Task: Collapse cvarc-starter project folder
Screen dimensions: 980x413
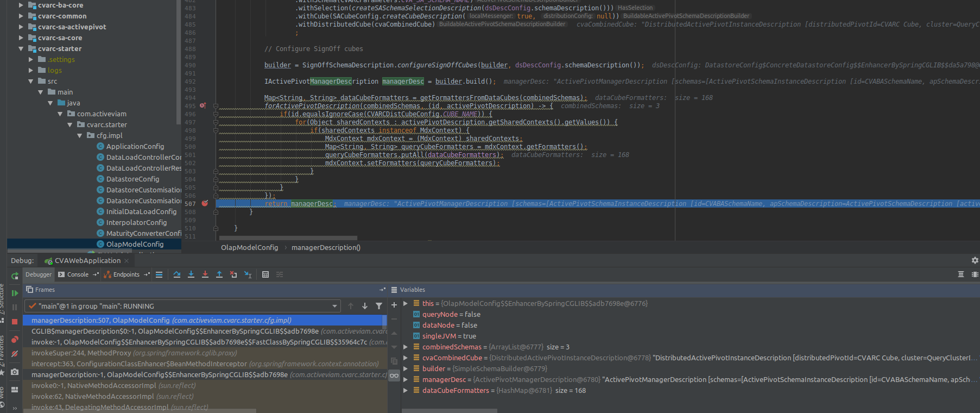Action: (x=21, y=48)
